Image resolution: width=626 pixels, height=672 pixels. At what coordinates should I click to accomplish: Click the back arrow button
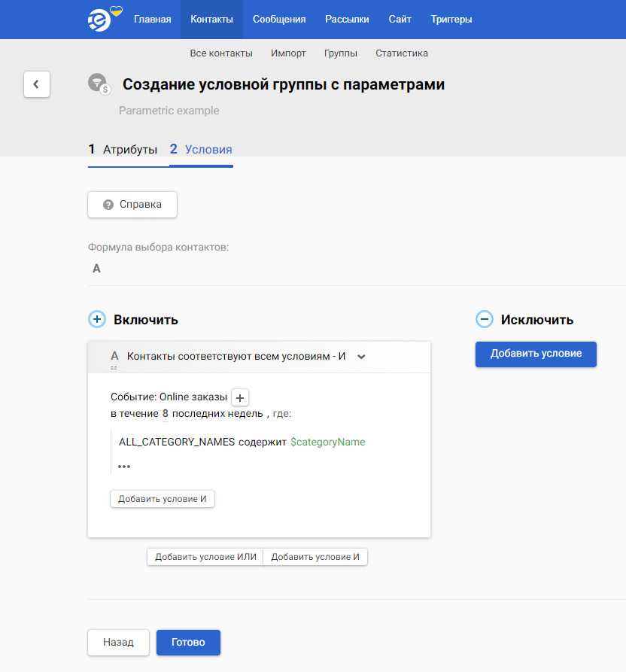tap(37, 84)
